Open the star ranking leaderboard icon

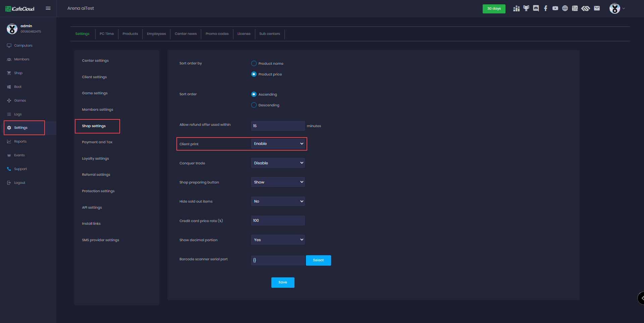[x=516, y=8]
